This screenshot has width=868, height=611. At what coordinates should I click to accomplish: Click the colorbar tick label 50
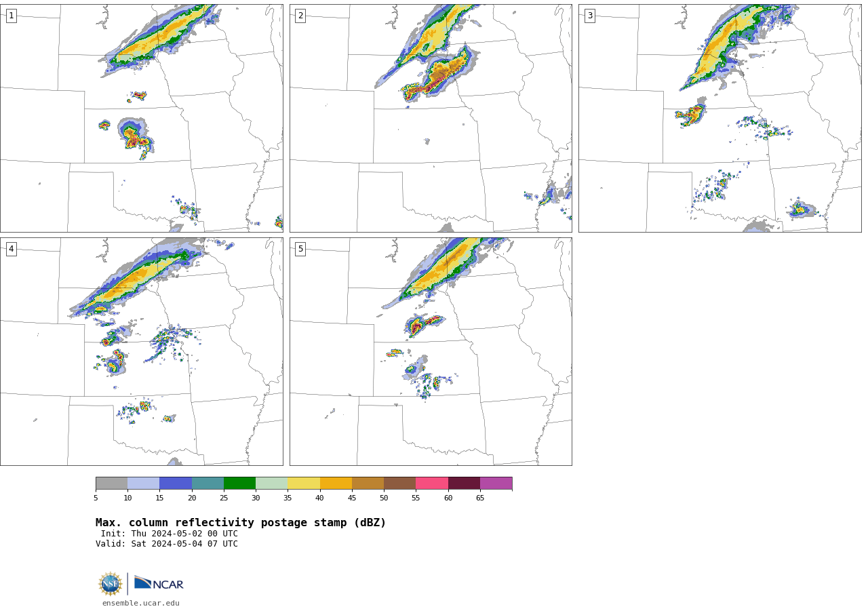tap(384, 498)
